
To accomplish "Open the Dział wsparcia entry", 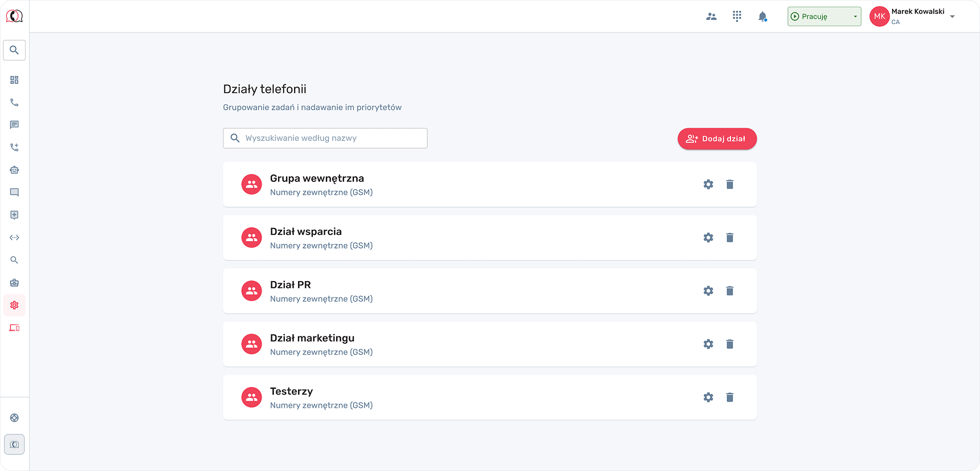I will [x=306, y=232].
